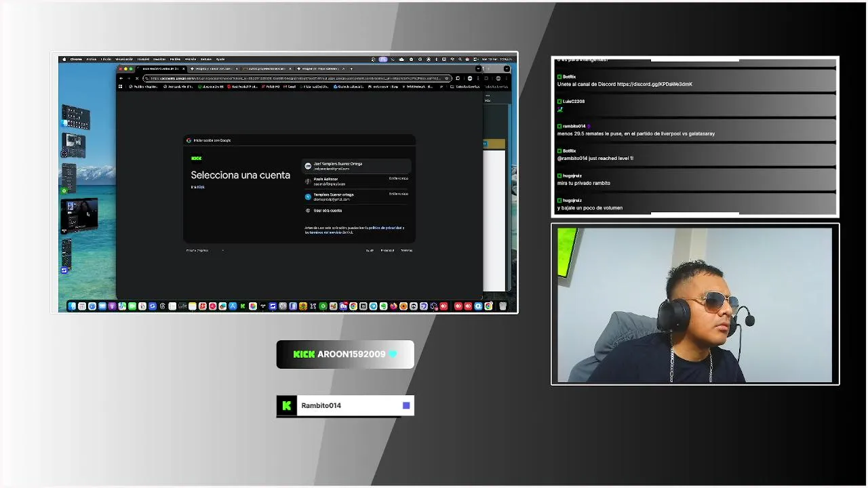Click chat message 'y bajale un poco de volumen'
The width and height of the screenshot is (868, 488).
pos(590,207)
